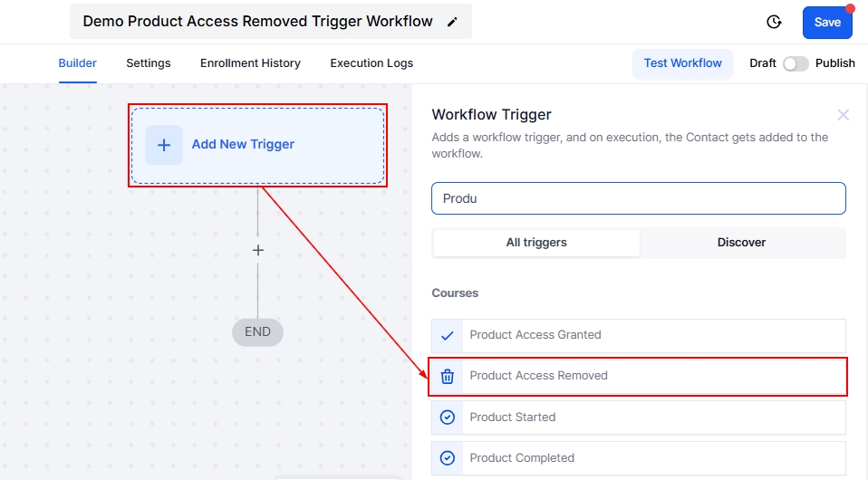
Task: View the Execution Logs tab
Action: [x=371, y=63]
